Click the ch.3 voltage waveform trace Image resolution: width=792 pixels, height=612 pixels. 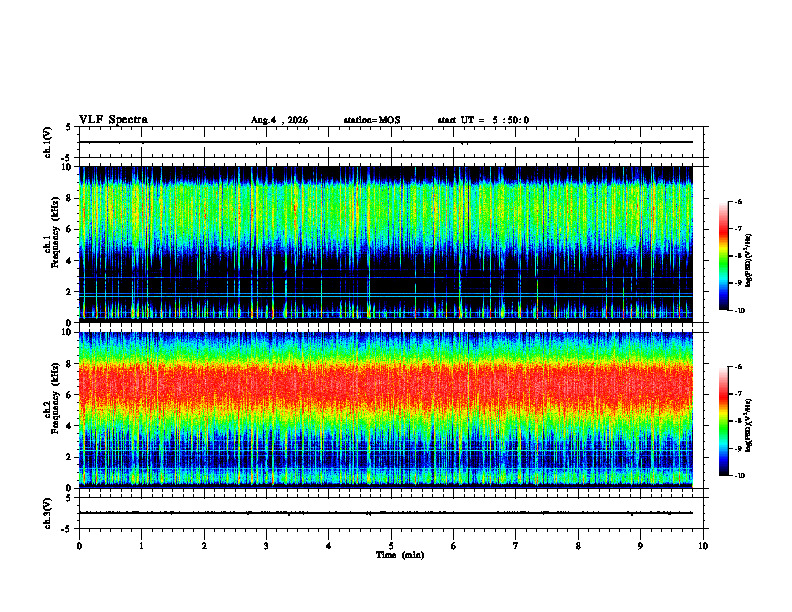[x=386, y=513]
